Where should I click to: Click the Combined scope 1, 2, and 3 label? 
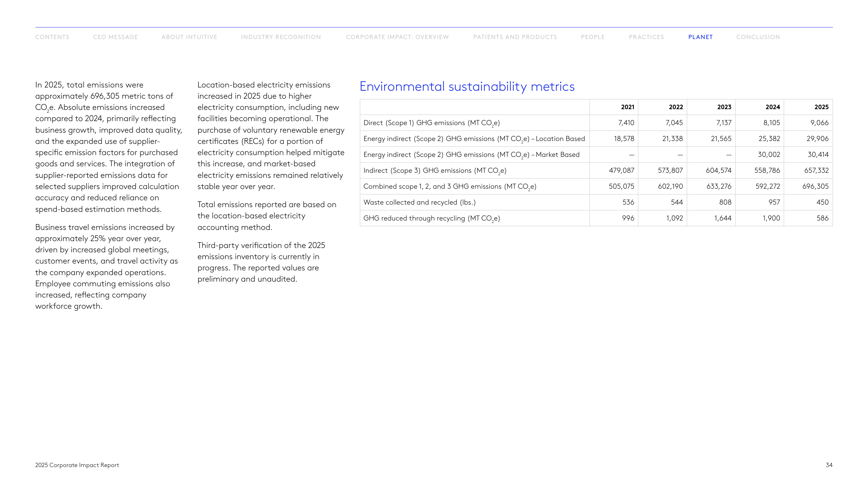450,187
